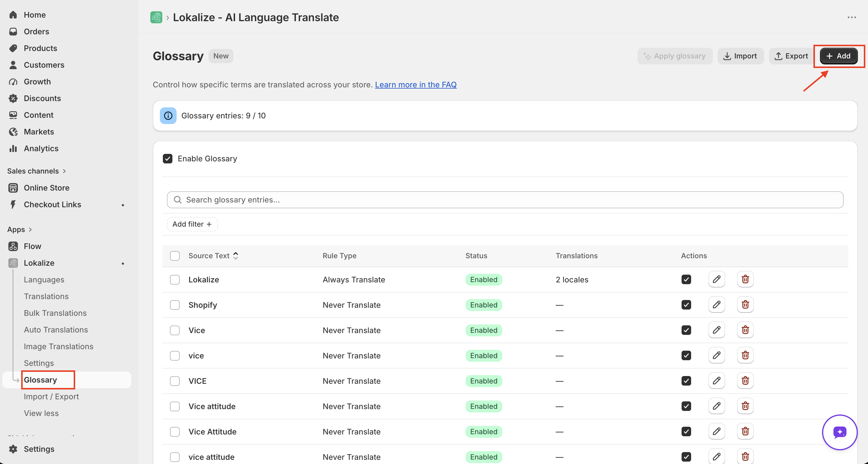Edit the Vice attitude entry
Screen dimensions: 868x464
(716, 406)
